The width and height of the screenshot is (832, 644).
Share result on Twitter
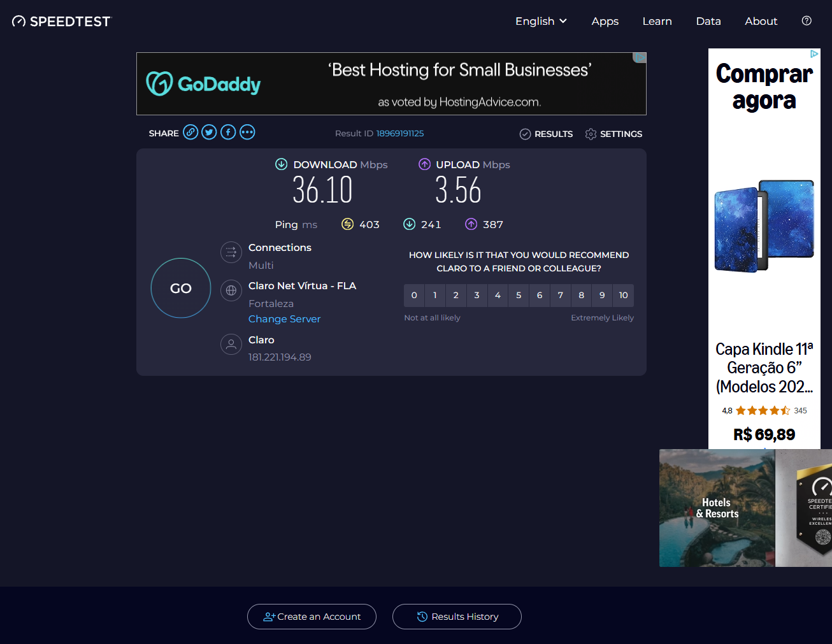209,132
